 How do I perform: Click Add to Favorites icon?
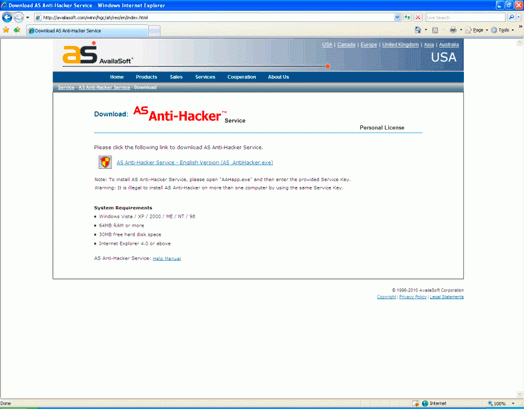coord(17,30)
